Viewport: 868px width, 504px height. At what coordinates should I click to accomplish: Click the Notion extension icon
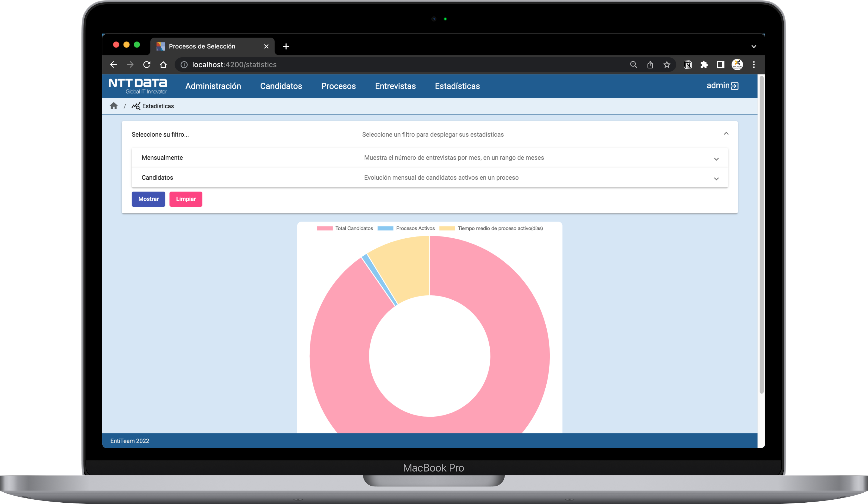tap(687, 65)
